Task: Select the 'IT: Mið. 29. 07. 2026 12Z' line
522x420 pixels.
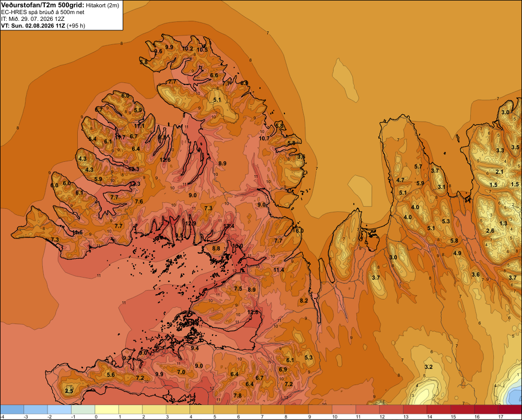Action: click(33, 19)
